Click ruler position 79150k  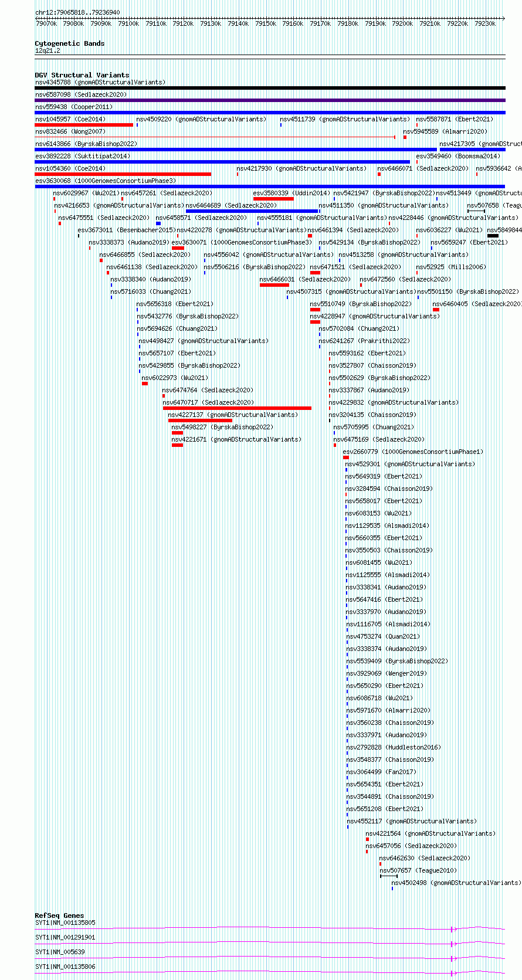click(265, 23)
